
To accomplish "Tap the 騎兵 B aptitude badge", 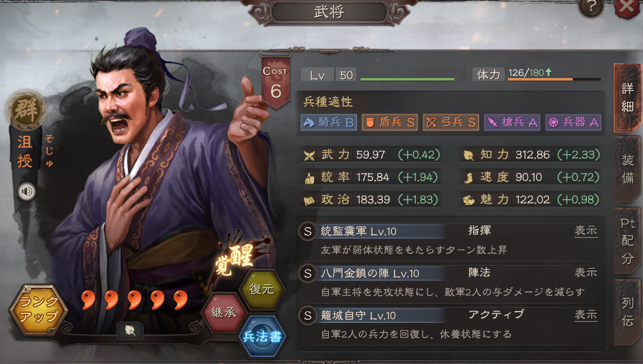I will (x=328, y=122).
